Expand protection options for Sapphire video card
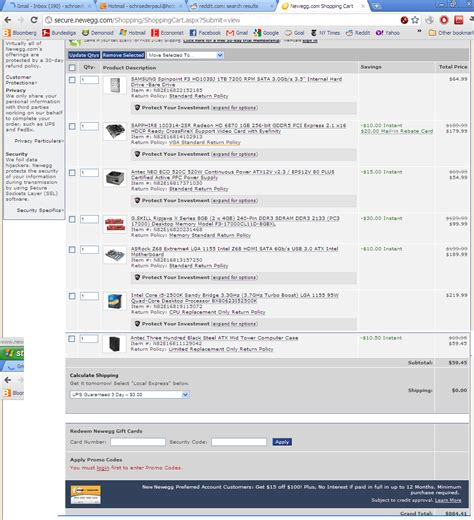This screenshot has width=474, height=520. [x=235, y=154]
